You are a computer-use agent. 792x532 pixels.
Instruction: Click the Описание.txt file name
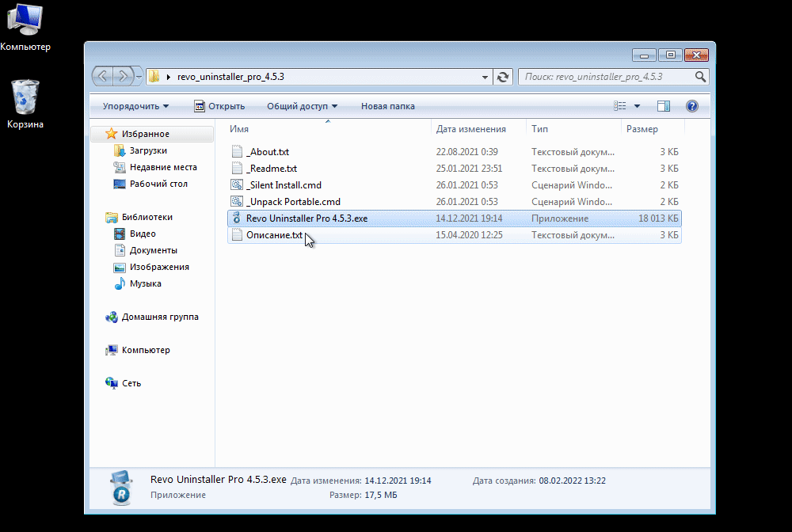click(x=274, y=234)
